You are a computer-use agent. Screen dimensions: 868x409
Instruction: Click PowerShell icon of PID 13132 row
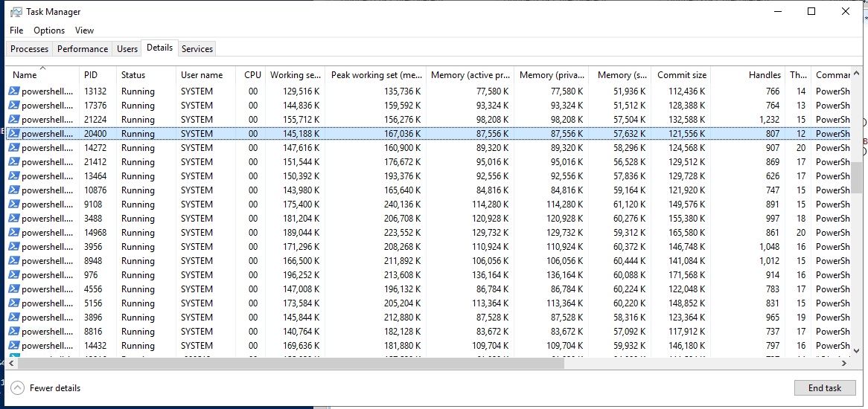tap(14, 91)
